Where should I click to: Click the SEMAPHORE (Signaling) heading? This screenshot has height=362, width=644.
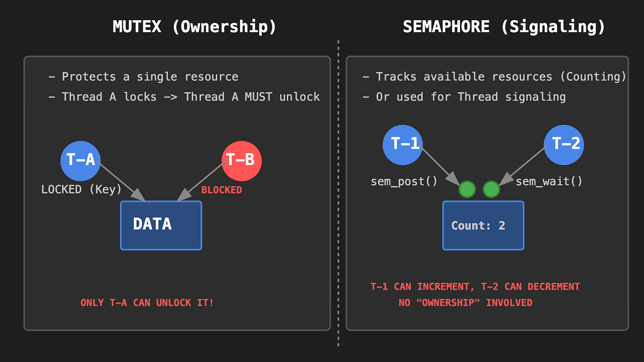[x=504, y=27]
